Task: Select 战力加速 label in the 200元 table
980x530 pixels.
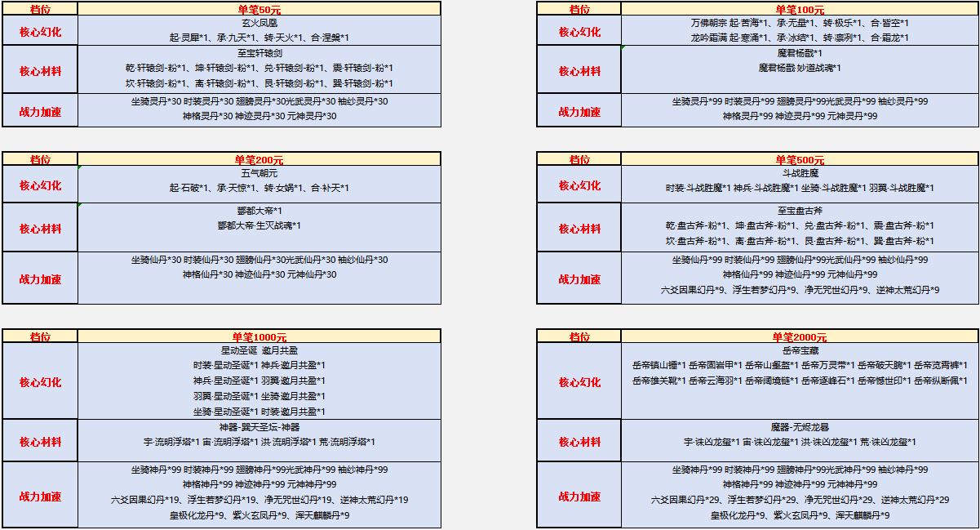Action: coord(40,278)
